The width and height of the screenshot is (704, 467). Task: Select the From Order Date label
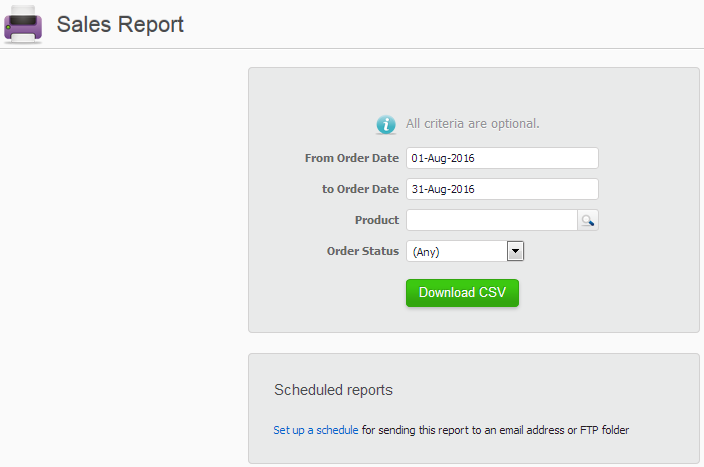pyautogui.click(x=352, y=158)
